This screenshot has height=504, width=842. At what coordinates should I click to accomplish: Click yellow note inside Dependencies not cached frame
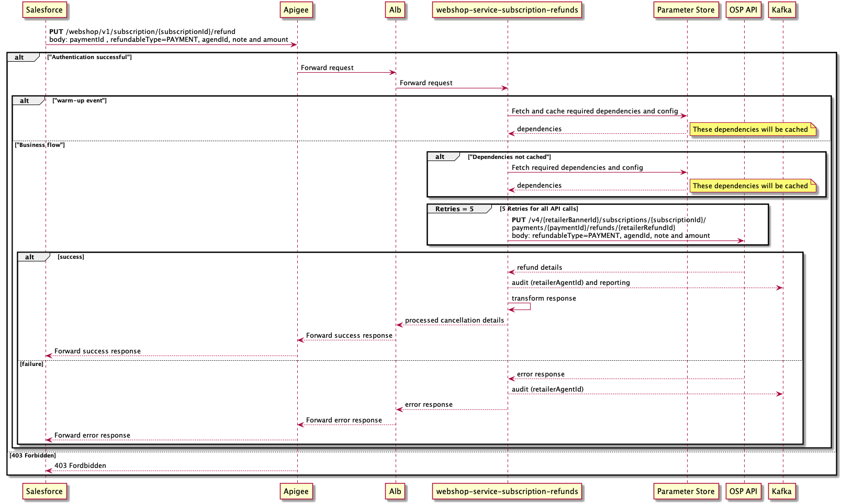[750, 186]
